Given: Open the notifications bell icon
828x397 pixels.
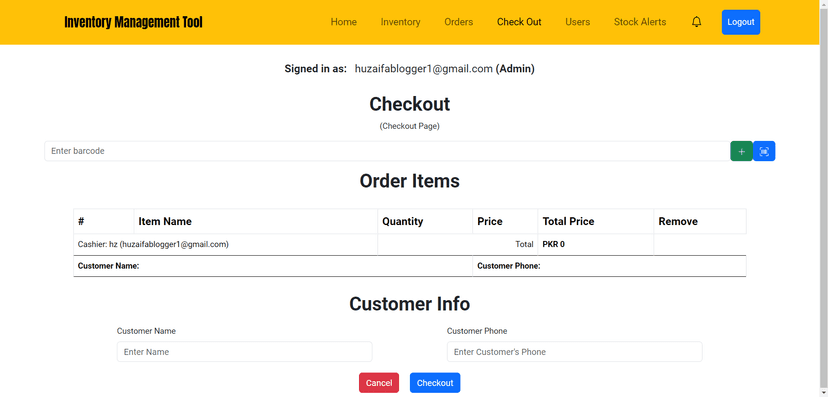Looking at the screenshot, I should 697,22.
